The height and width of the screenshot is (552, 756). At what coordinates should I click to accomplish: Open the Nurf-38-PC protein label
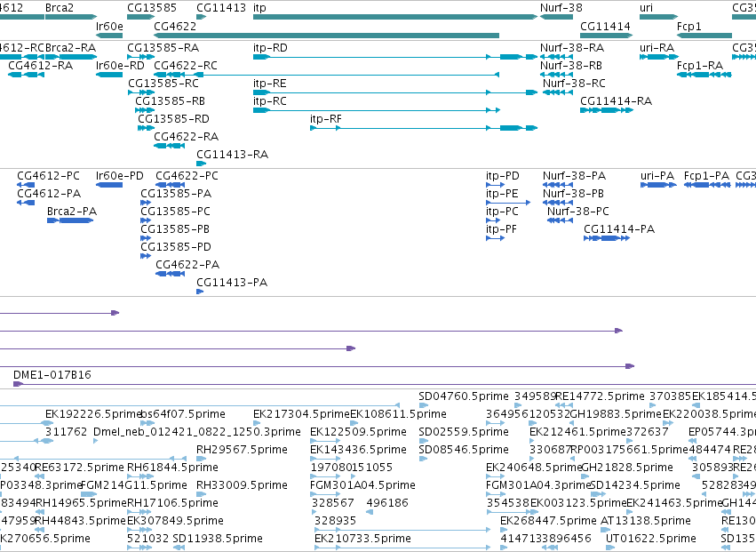coord(577,212)
